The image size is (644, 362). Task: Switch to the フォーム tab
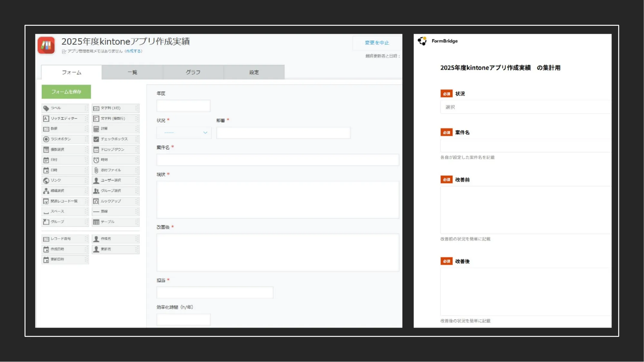coord(72,72)
